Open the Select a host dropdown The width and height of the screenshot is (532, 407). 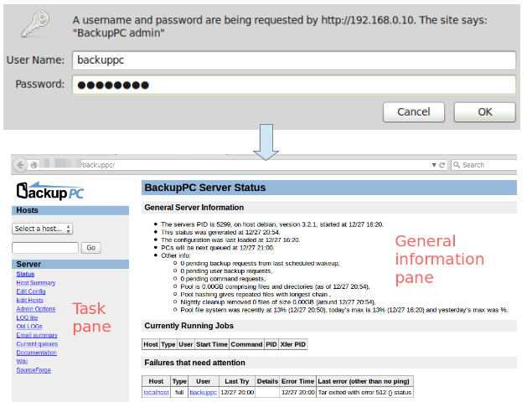43,229
